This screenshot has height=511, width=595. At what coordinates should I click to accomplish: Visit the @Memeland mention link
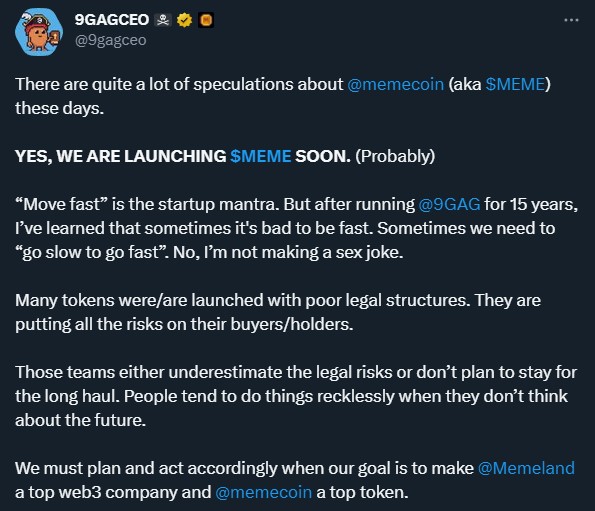click(526, 468)
